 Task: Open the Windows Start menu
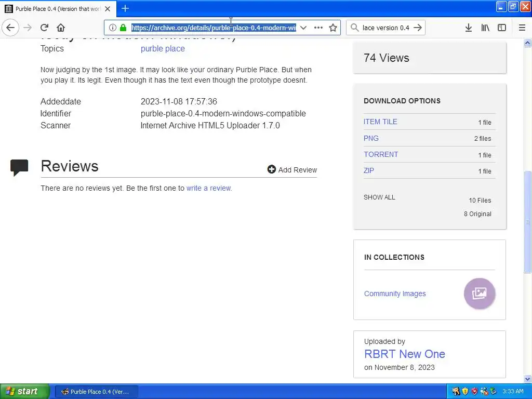[x=24, y=391]
